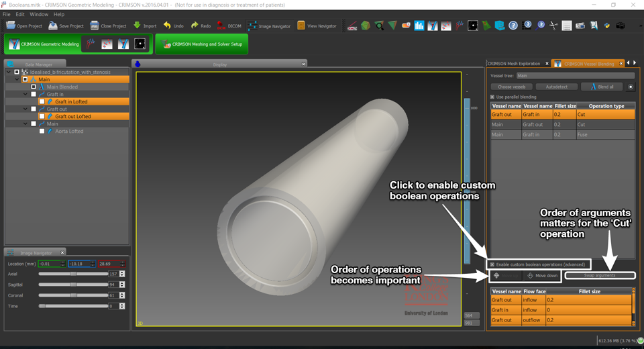Collapse the Graft out tree node
Image resolution: width=644 pixels, height=349 pixels.
[x=25, y=109]
